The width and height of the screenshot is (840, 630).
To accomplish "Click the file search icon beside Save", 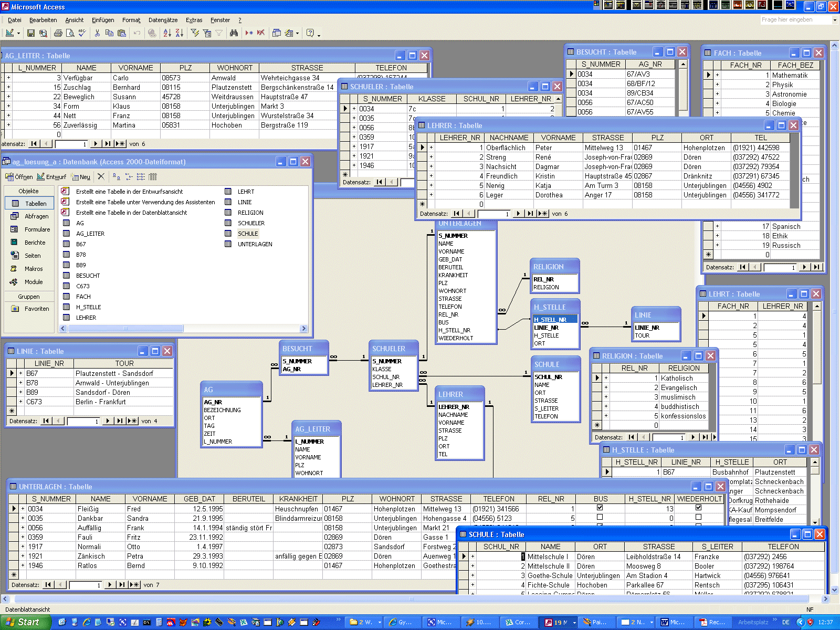I will [43, 33].
